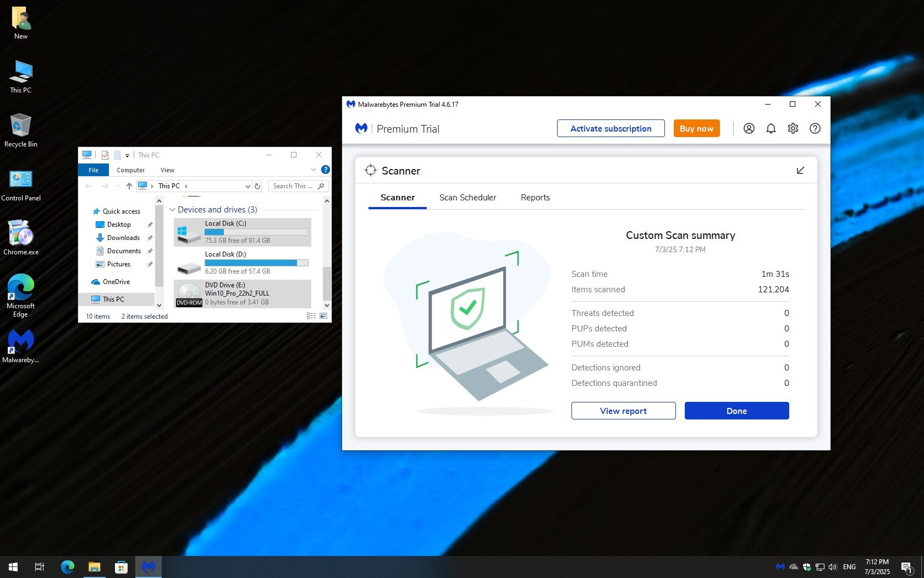Image resolution: width=924 pixels, height=578 pixels.
Task: Click Done to close the scan summary
Action: pos(736,411)
